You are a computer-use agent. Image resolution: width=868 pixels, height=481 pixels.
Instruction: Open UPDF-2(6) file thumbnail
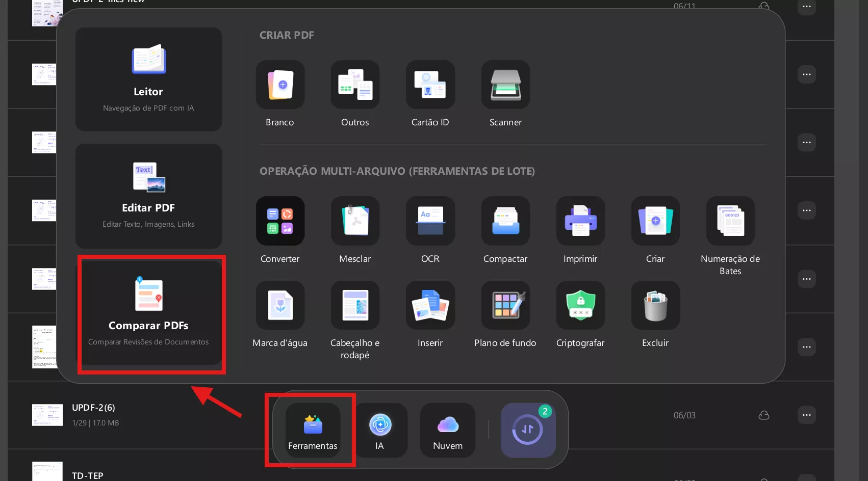pos(47,415)
